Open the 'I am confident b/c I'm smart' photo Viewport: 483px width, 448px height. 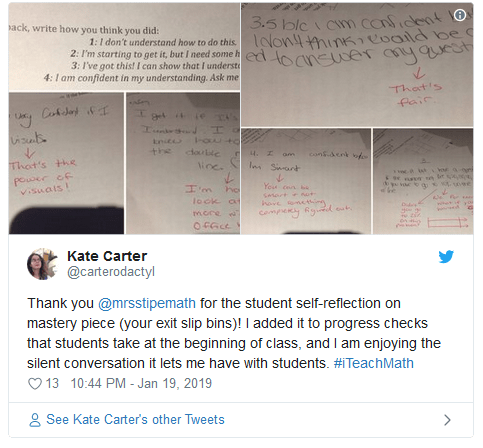tap(306, 181)
